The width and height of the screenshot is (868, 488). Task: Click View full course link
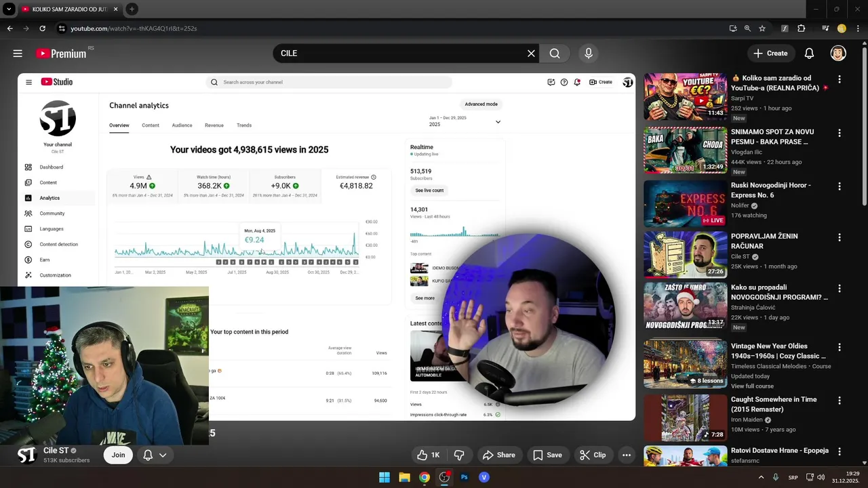[x=752, y=386]
